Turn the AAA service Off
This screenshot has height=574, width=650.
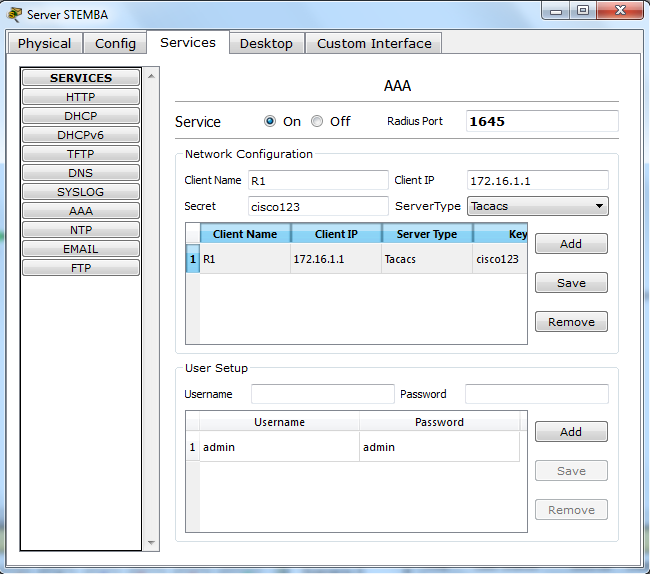tap(317, 121)
